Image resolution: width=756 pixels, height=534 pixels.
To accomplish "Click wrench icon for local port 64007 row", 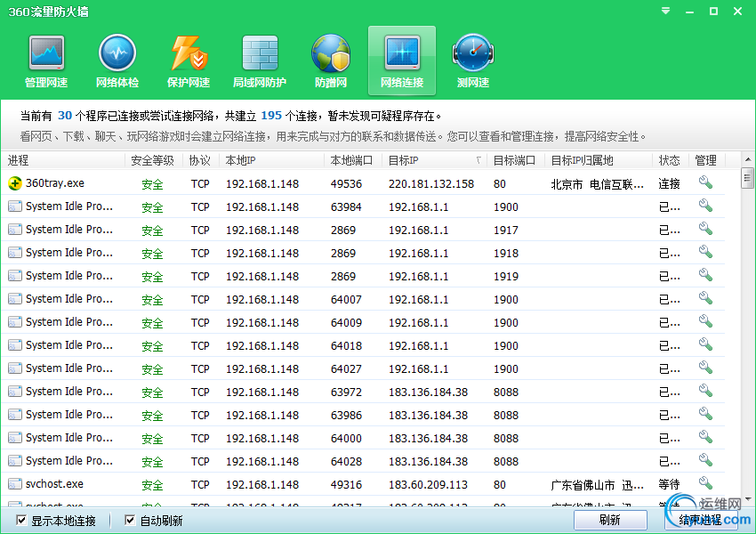I will tap(705, 299).
